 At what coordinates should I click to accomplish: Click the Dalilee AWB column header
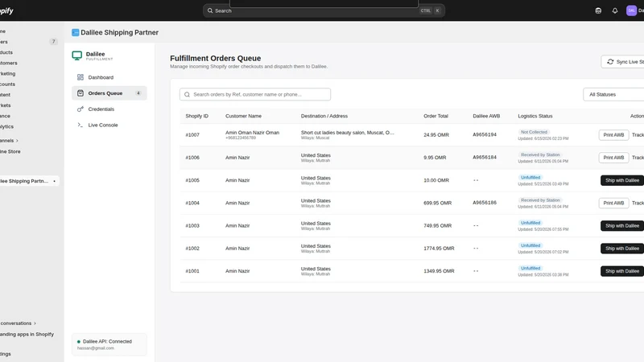click(486, 116)
